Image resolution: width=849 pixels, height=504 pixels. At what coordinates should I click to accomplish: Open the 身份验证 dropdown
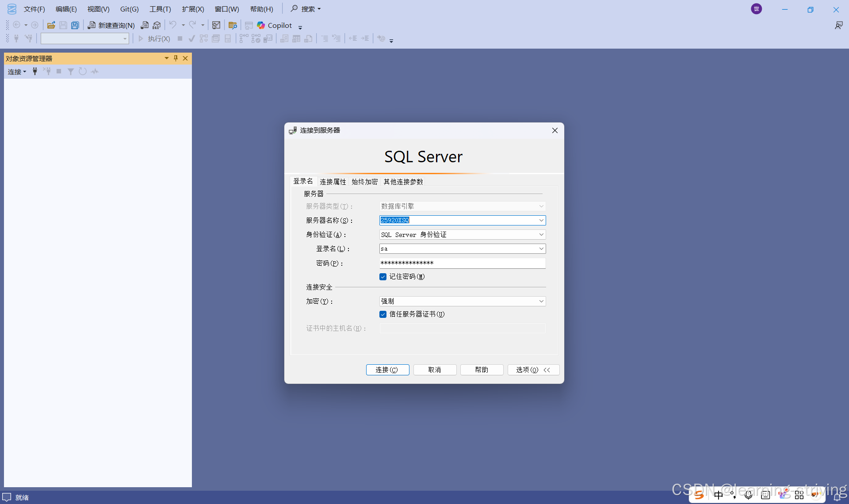tap(541, 234)
